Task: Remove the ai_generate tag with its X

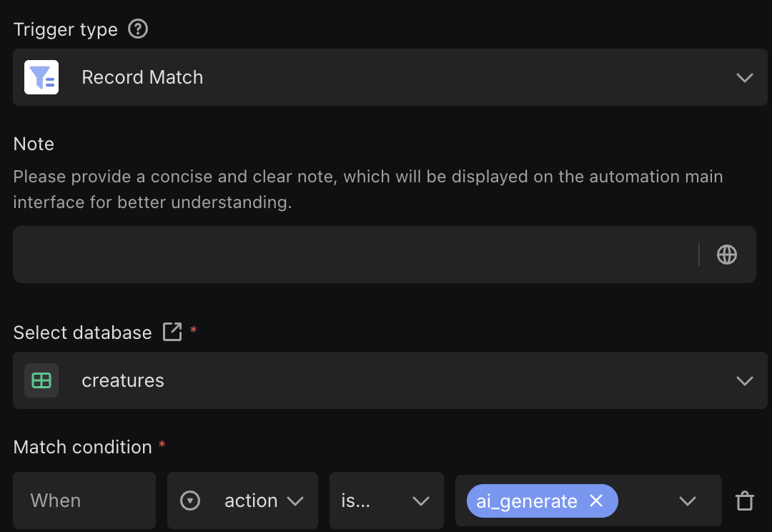Action: pos(596,501)
